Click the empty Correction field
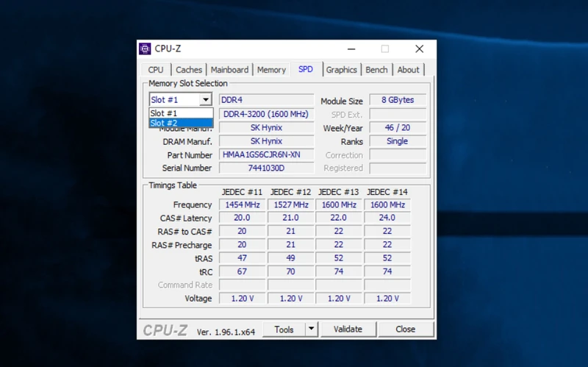 (x=398, y=154)
